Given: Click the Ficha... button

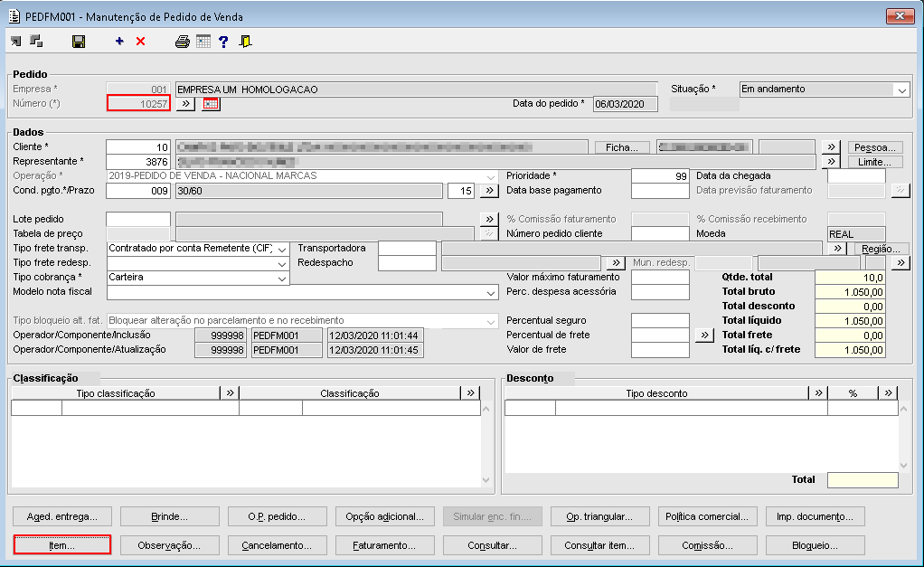Looking at the screenshot, I should pos(622,147).
